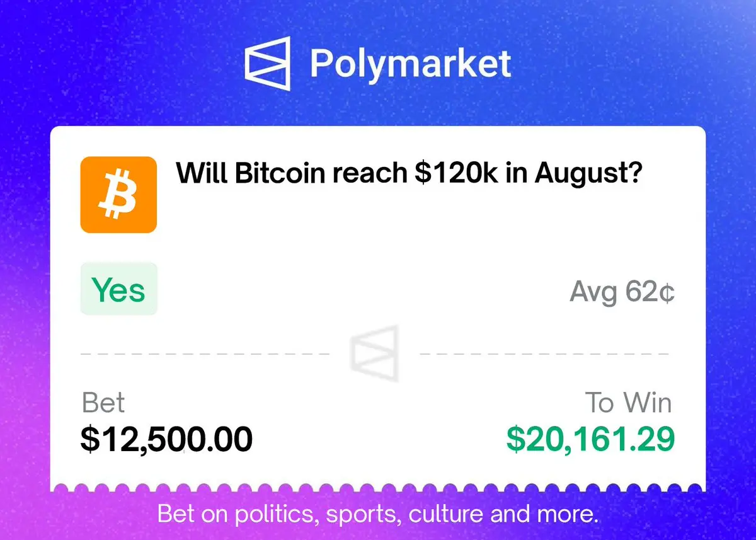The width and height of the screenshot is (756, 540).
Task: Click the scalloped bottom edge of ticket
Action: (x=377, y=488)
